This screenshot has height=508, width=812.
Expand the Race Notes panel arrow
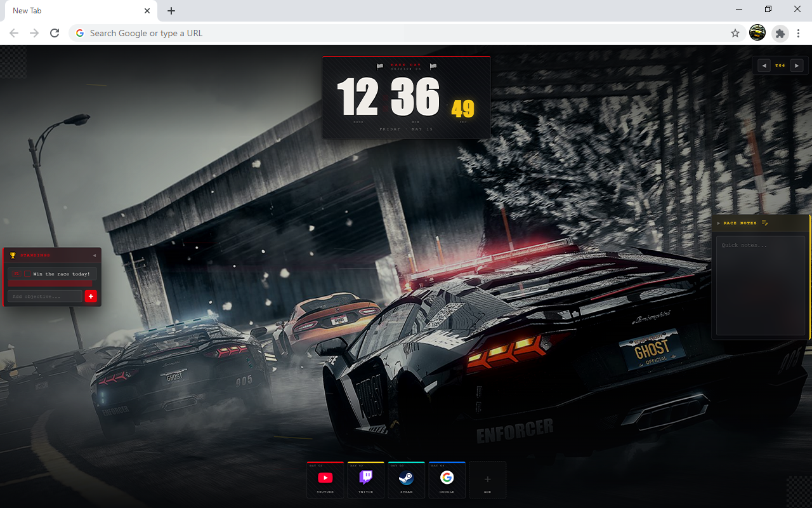[x=719, y=223]
